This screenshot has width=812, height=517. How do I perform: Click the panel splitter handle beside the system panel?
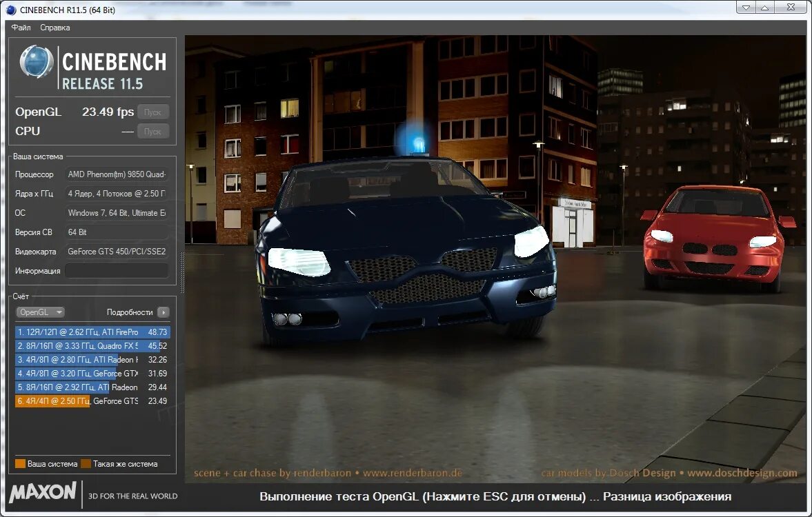click(181, 273)
